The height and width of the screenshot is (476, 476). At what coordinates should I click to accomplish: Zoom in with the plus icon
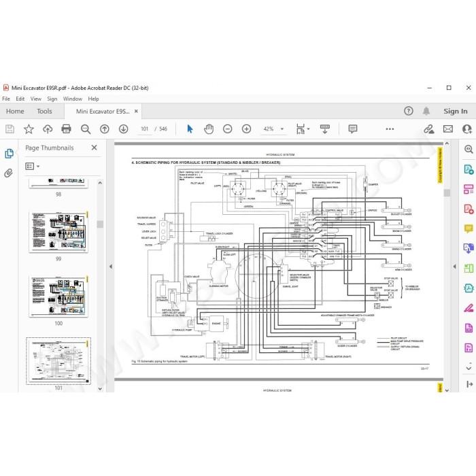click(x=246, y=129)
